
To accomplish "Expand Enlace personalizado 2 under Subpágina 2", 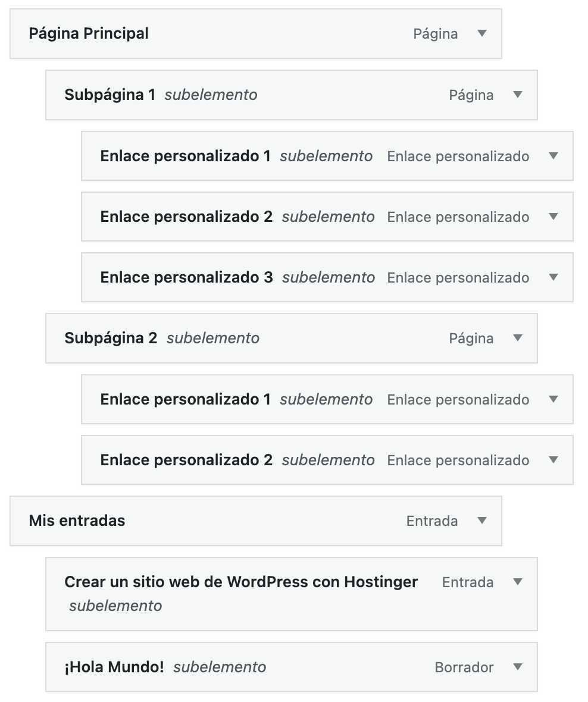I will point(554,460).
